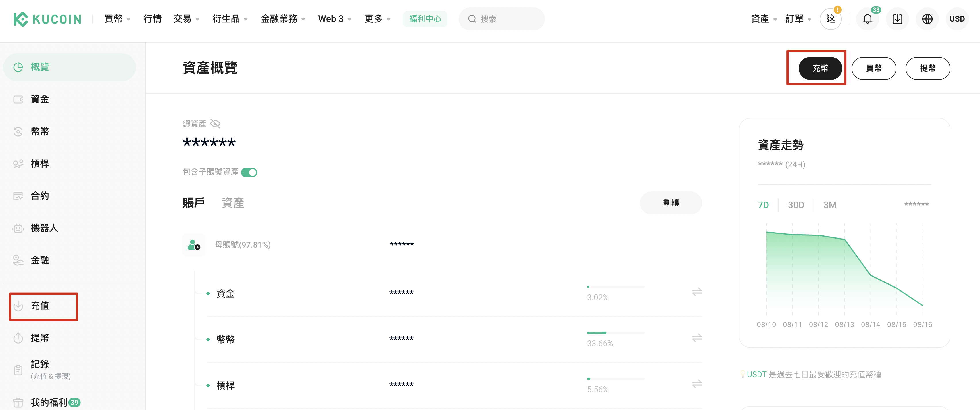Click the 39 badge on 我的福利
The image size is (980, 410).
coord(74,403)
